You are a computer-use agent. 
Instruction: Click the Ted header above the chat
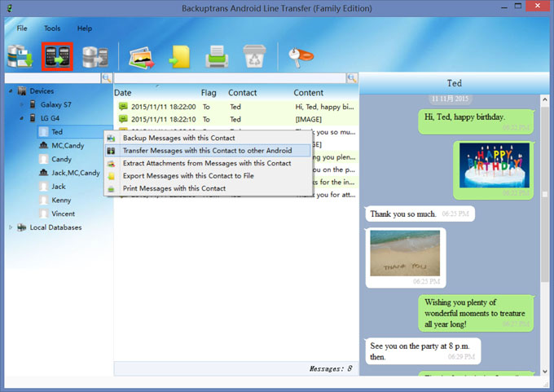[x=454, y=83]
